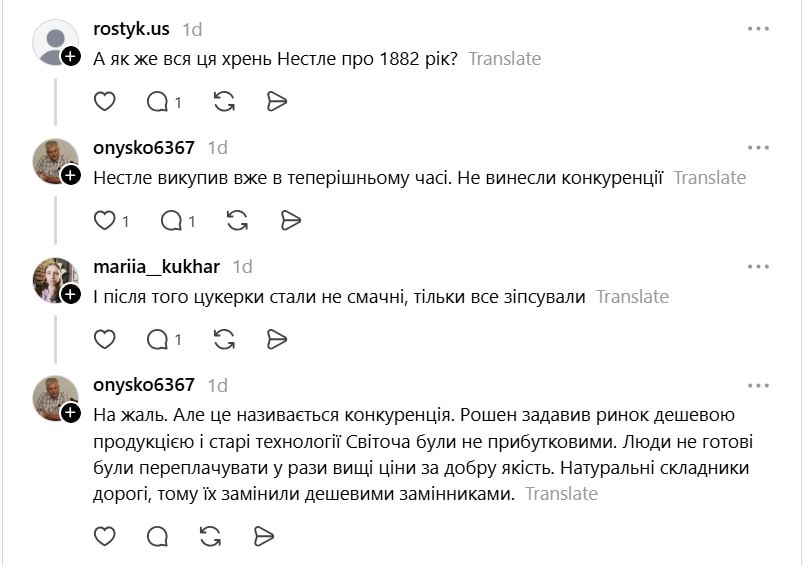Like rostyk.us's comment about Нестле
This screenshot has height=565, width=803.
(105, 101)
